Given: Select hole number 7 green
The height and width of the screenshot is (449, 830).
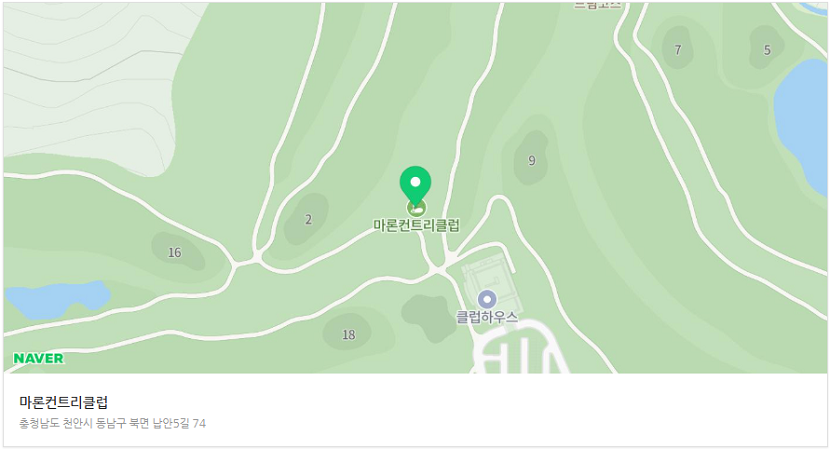Looking at the screenshot, I should pos(678,50).
